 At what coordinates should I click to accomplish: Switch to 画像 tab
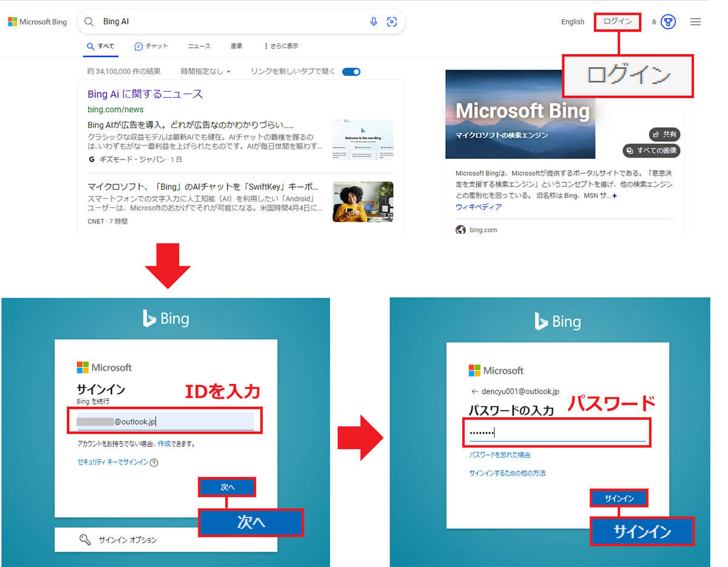(x=237, y=46)
